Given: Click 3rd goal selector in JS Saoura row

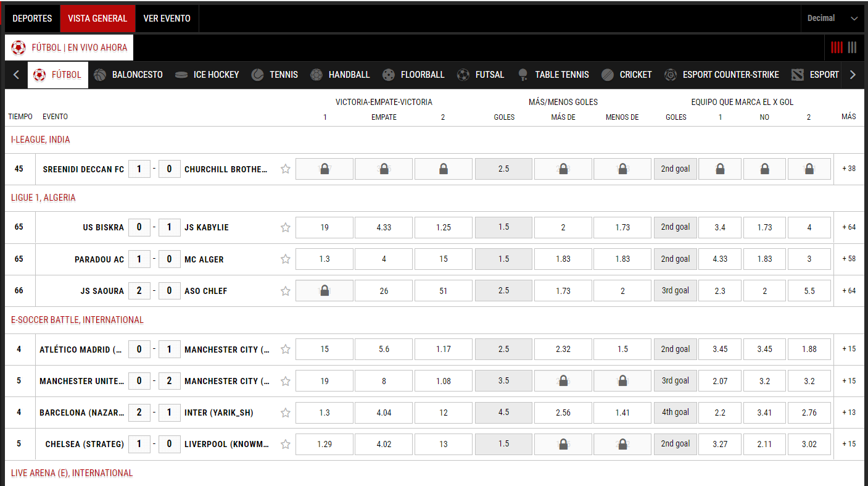Looking at the screenshot, I should (676, 291).
